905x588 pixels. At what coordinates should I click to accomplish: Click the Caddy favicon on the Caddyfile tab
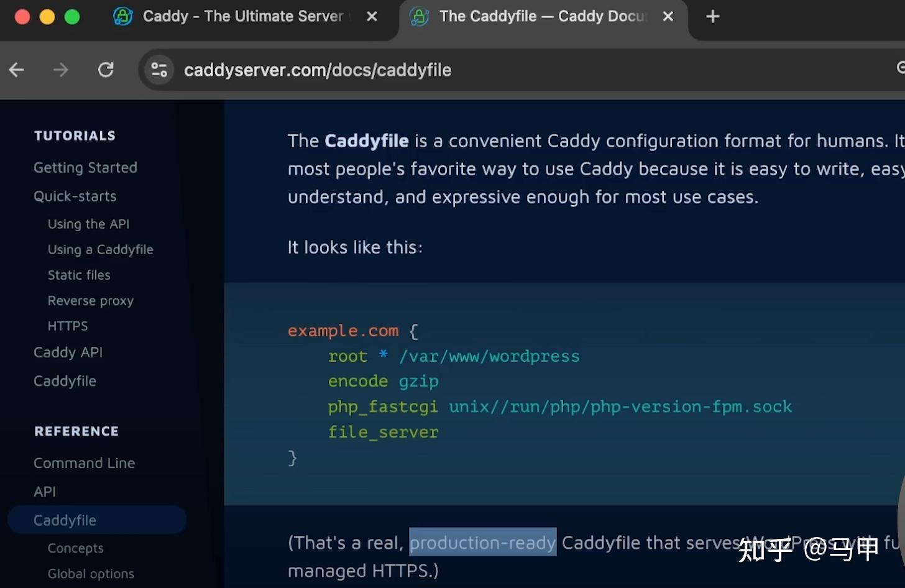point(420,16)
